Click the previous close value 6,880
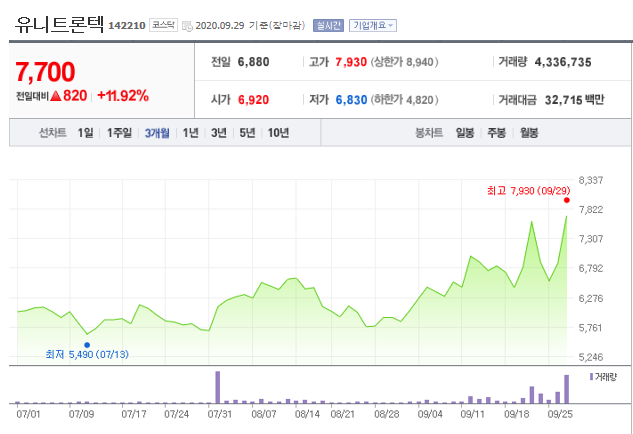This screenshot has height=434, width=633. tap(253, 62)
